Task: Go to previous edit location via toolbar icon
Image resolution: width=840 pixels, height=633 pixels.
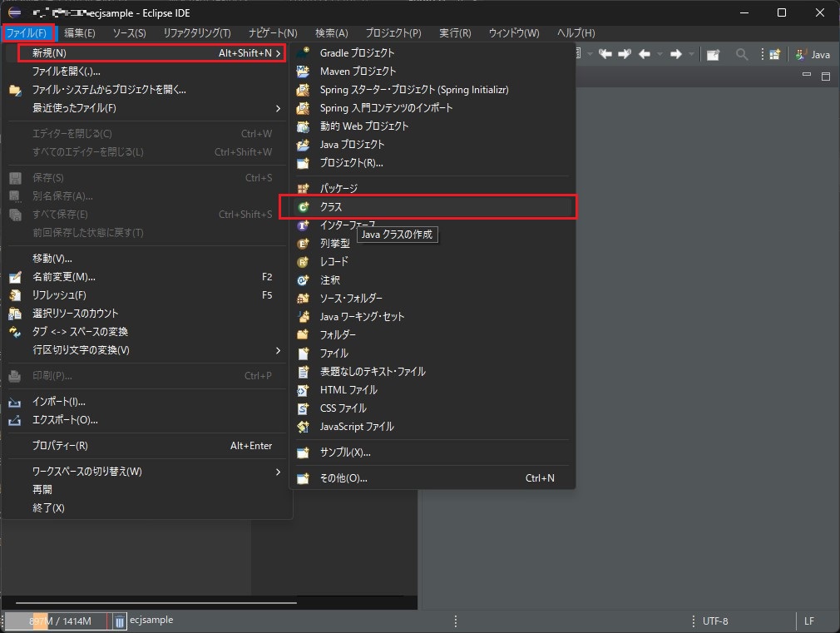Action: tap(606, 53)
